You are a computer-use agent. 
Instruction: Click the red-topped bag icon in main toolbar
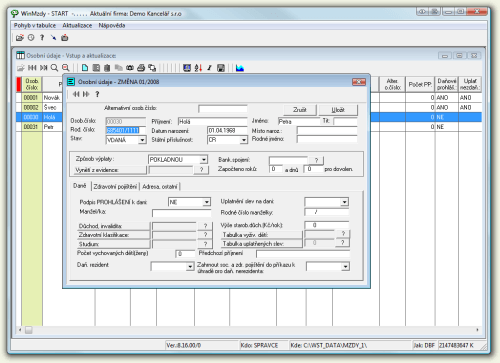pos(65,38)
